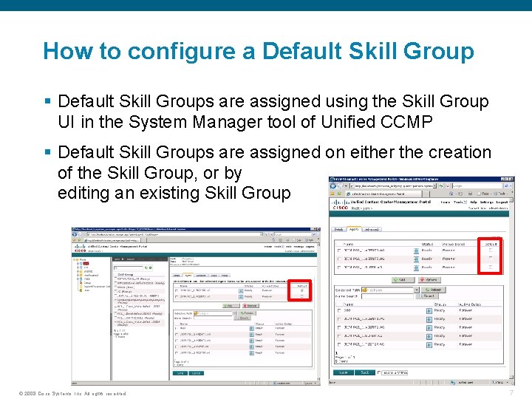Click the Home link in right portal header
Image resolution: width=532 pixels, height=399 pixels.
pos(445,202)
